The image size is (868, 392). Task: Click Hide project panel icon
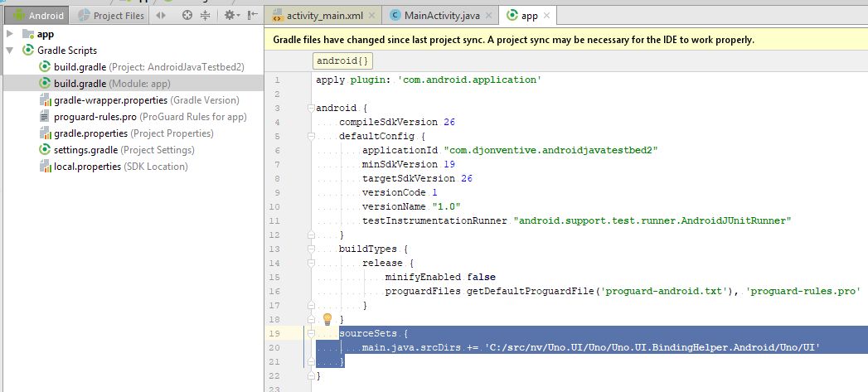(252, 16)
